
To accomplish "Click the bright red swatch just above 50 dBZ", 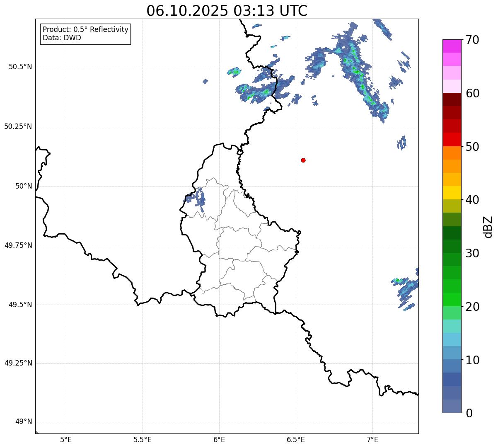I will click(x=452, y=140).
